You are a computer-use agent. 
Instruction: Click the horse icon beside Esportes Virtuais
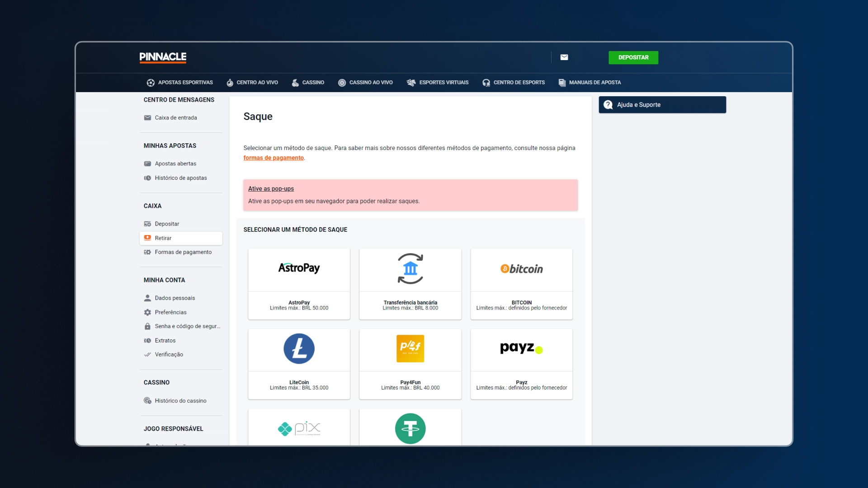[411, 83]
